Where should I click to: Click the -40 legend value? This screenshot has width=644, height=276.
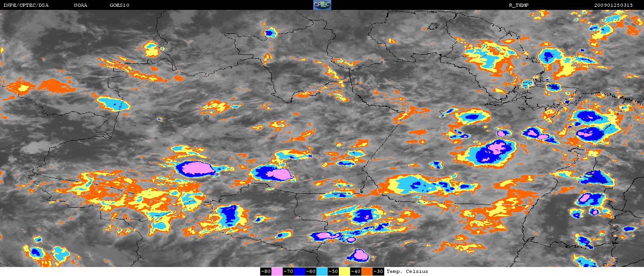pyautogui.click(x=355, y=272)
